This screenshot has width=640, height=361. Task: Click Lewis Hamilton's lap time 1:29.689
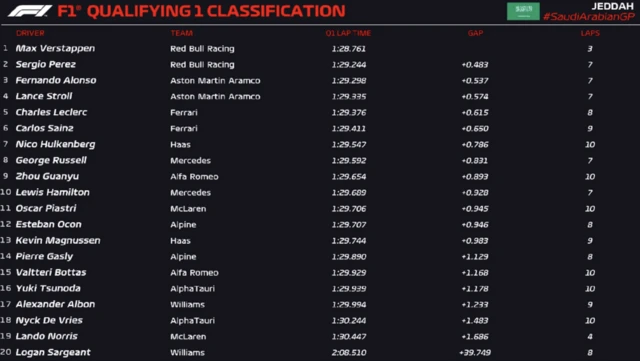349,192
